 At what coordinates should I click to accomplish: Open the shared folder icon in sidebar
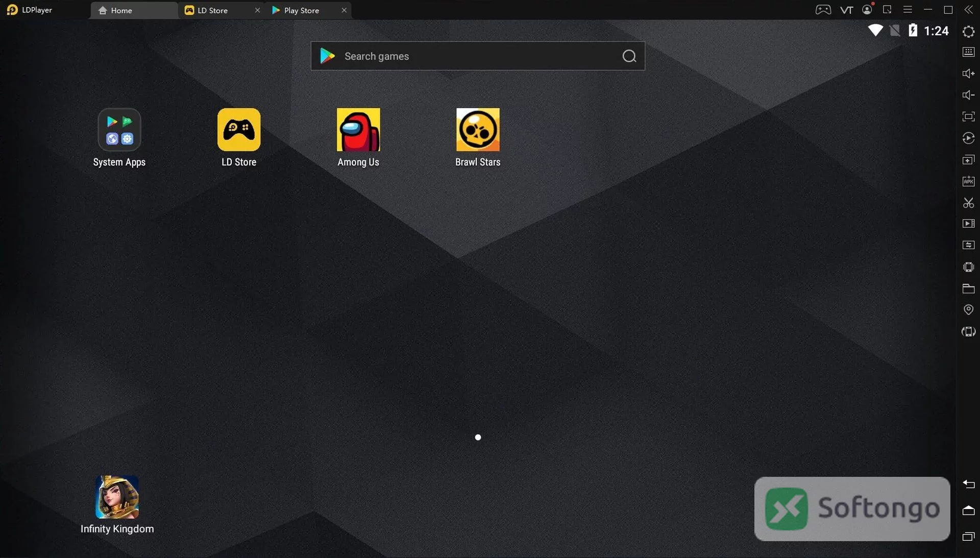point(968,288)
